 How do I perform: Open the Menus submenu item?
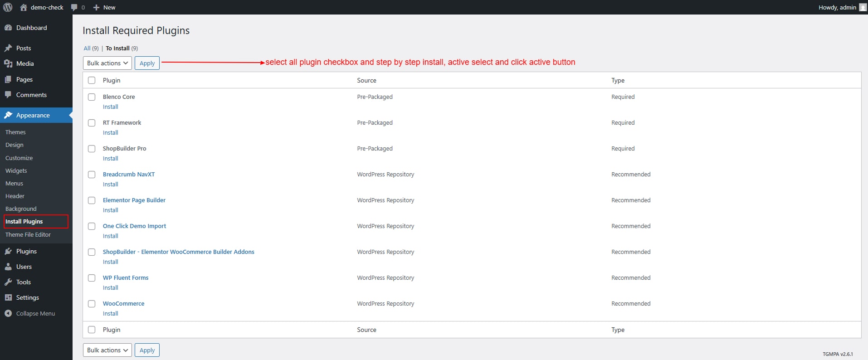(x=14, y=183)
